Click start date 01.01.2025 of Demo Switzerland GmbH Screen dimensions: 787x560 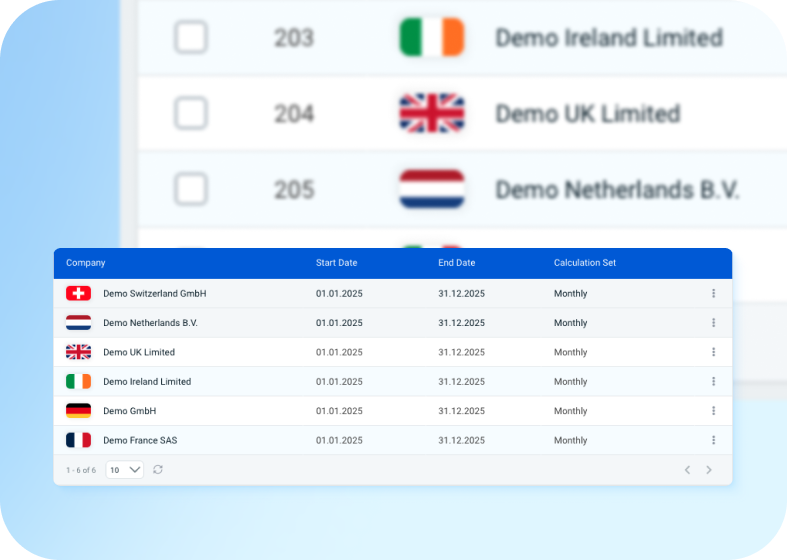(339, 294)
